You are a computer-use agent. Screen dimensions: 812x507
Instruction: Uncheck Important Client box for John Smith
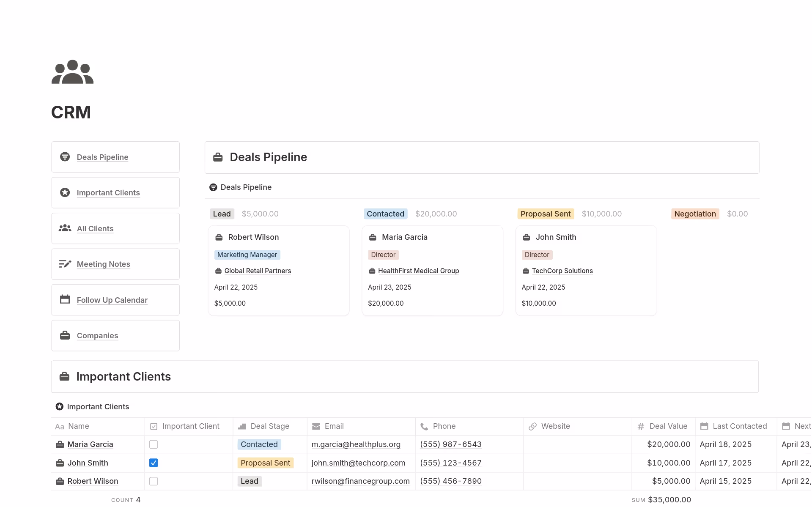click(x=154, y=463)
